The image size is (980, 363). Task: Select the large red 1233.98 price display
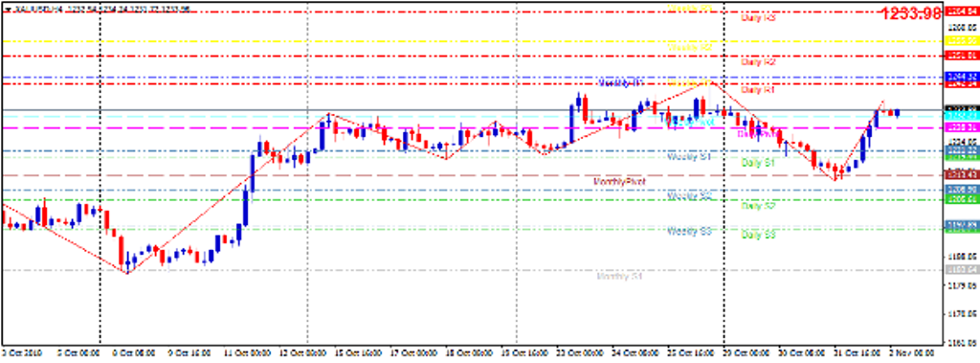click(912, 13)
